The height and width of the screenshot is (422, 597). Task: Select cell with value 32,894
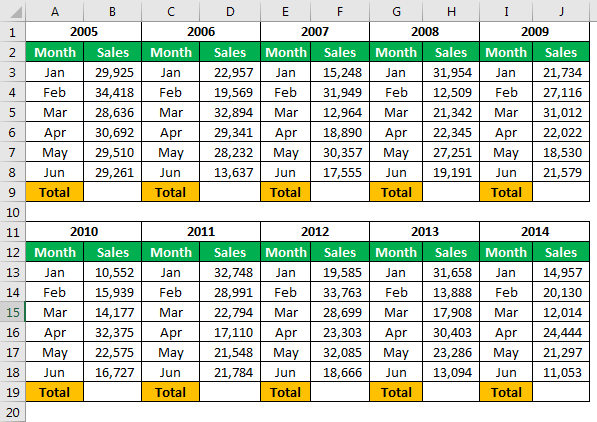230,112
